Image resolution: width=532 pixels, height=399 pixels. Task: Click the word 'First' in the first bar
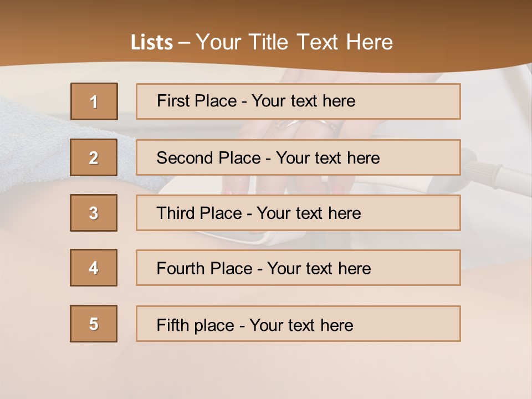pos(173,101)
